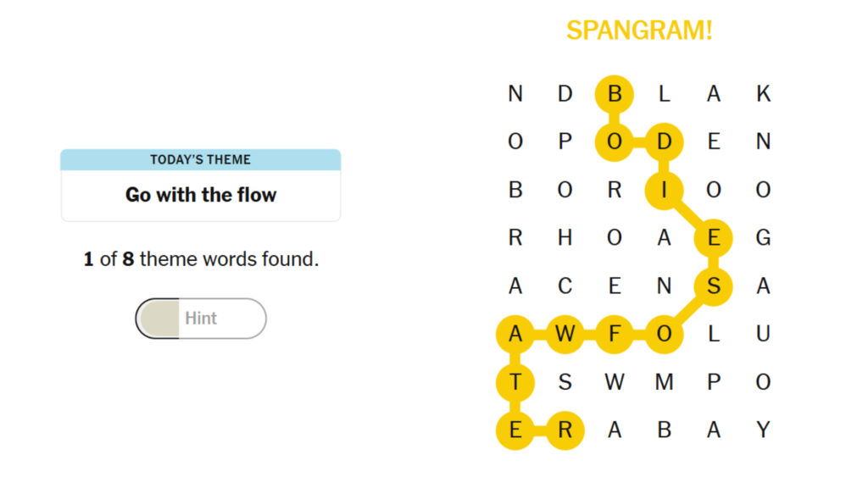The image size is (868, 488).
Task: Select the letter H in the grid
Action: (565, 238)
